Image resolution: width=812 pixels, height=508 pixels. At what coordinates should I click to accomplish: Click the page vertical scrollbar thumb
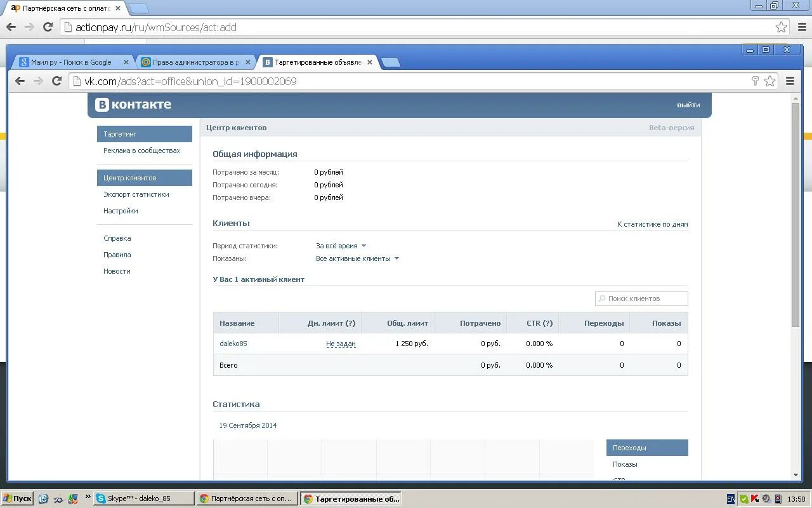[796, 215]
